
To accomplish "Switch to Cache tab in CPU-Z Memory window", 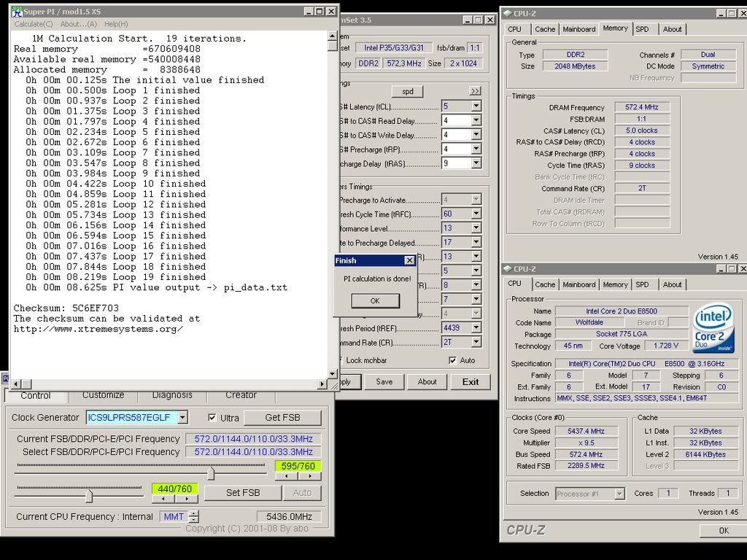I will point(545,29).
